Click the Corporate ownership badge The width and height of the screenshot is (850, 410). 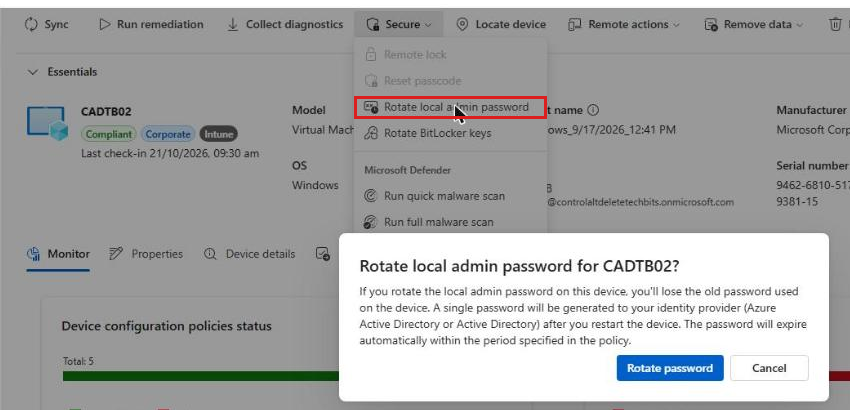[168, 134]
